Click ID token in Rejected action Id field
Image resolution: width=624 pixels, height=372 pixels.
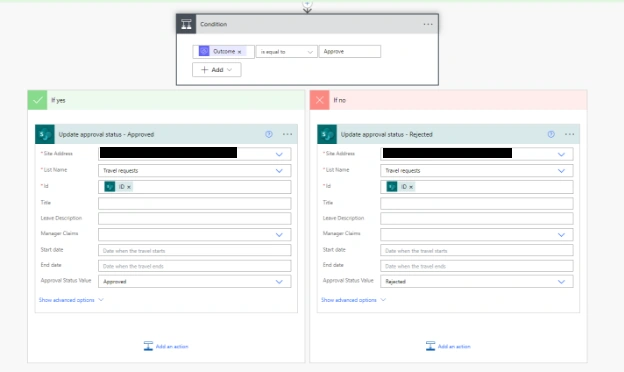coord(400,187)
